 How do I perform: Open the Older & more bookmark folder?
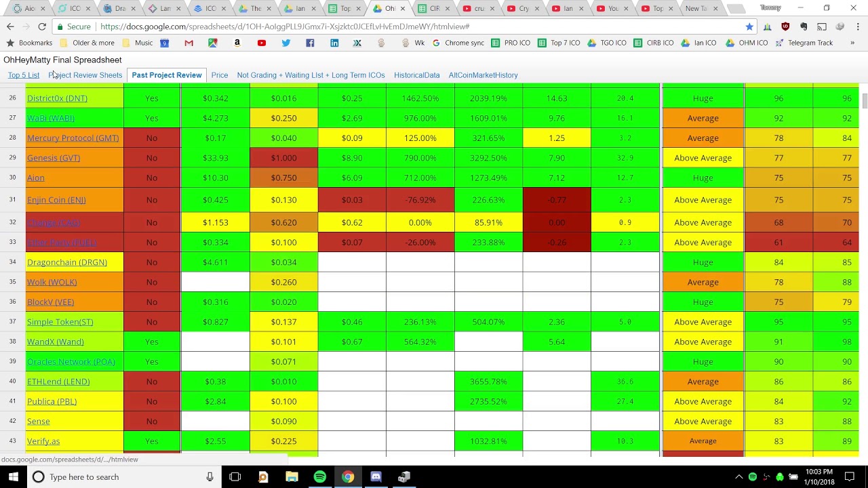click(87, 43)
